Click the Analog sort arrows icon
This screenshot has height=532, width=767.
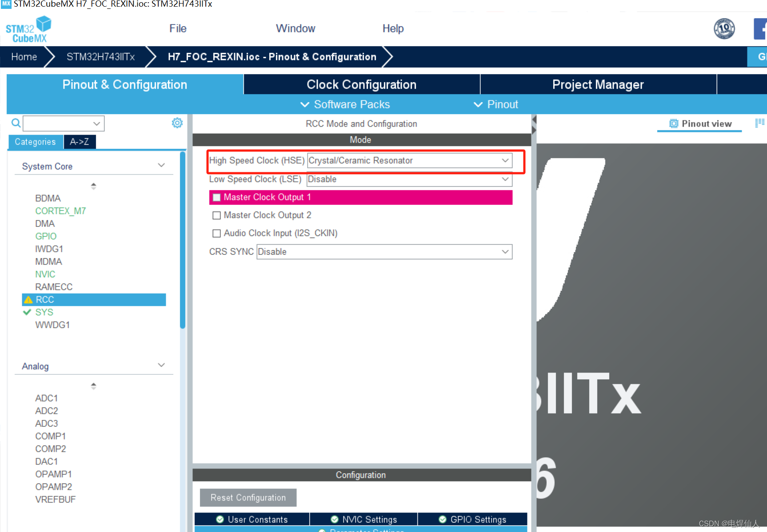[x=93, y=386]
